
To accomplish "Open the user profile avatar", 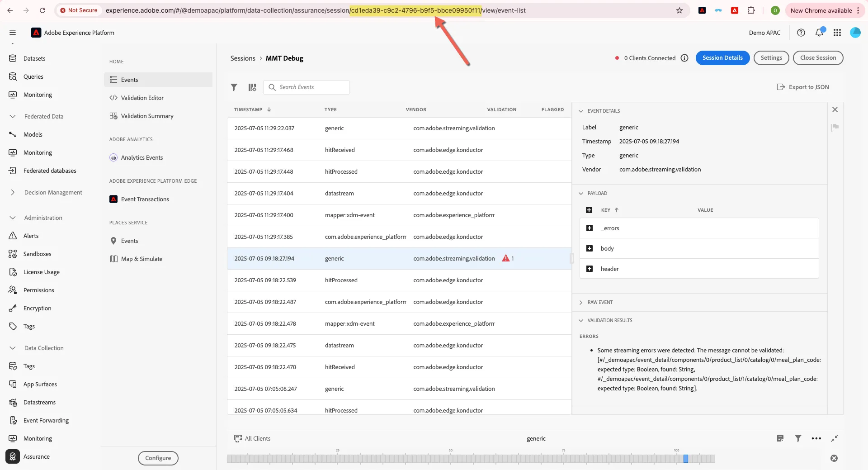I will (x=855, y=33).
